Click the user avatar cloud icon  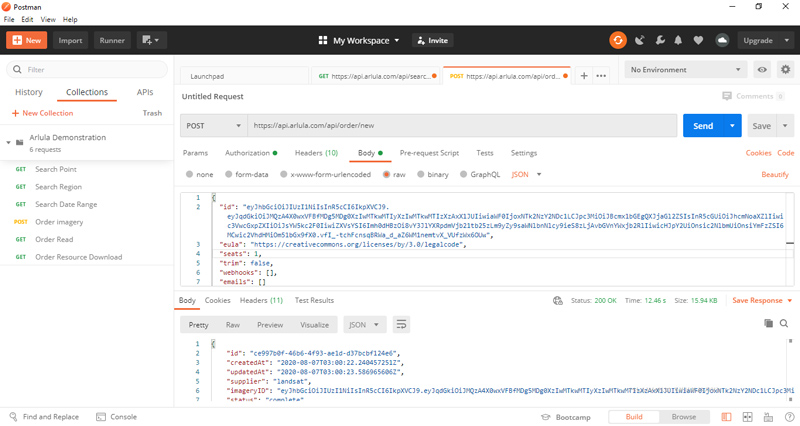coord(722,40)
